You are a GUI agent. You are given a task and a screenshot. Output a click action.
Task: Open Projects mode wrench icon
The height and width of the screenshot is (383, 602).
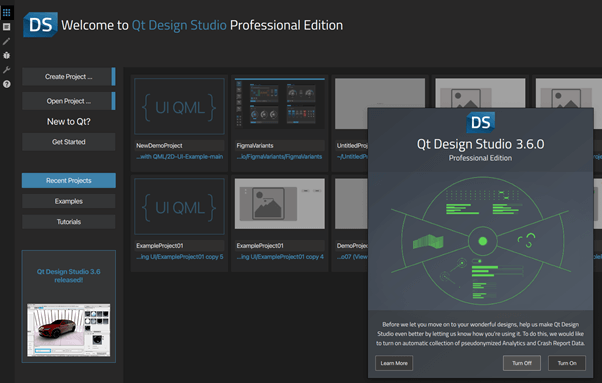7,69
